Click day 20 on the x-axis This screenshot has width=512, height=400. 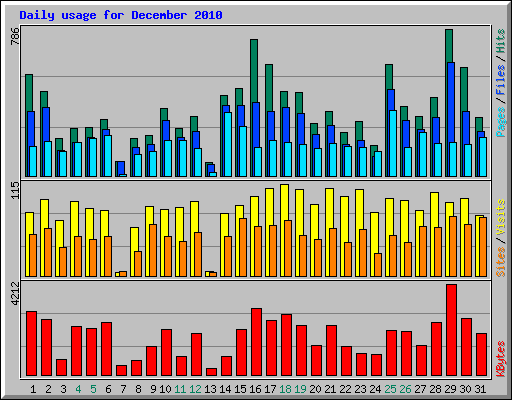(315, 389)
